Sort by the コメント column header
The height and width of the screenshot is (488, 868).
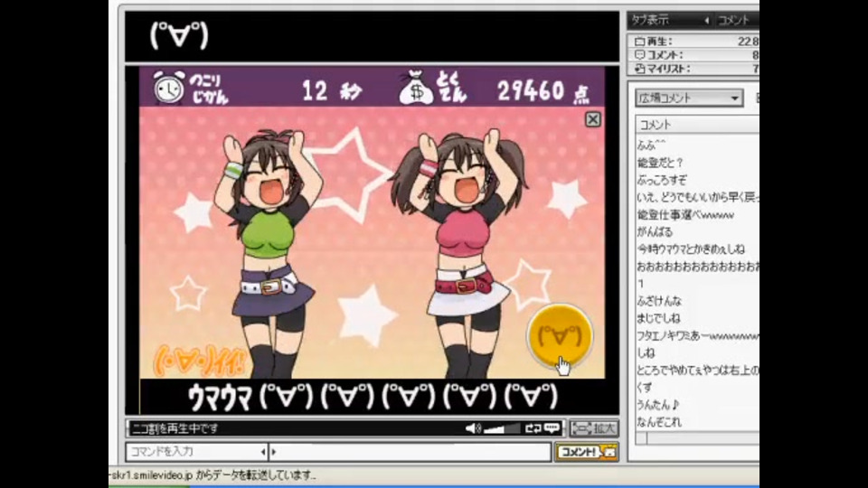click(x=697, y=125)
